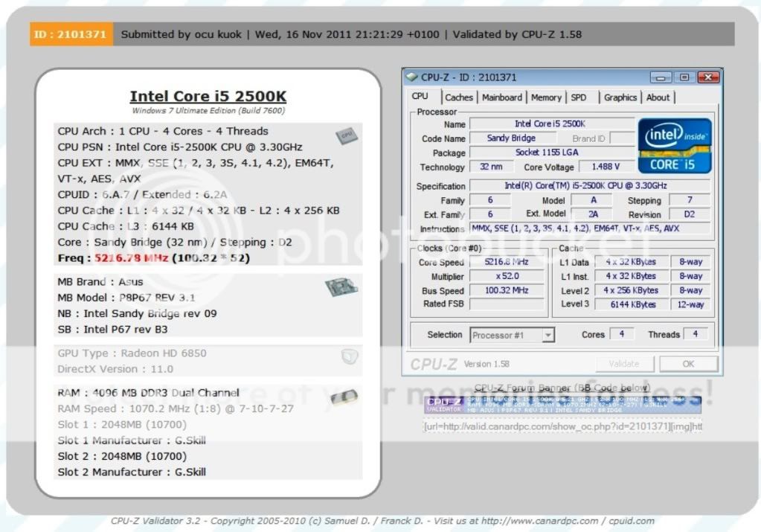Image resolution: width=761 pixels, height=532 pixels.
Task: Select the BB code URL text field
Action: pyautogui.click(x=562, y=426)
